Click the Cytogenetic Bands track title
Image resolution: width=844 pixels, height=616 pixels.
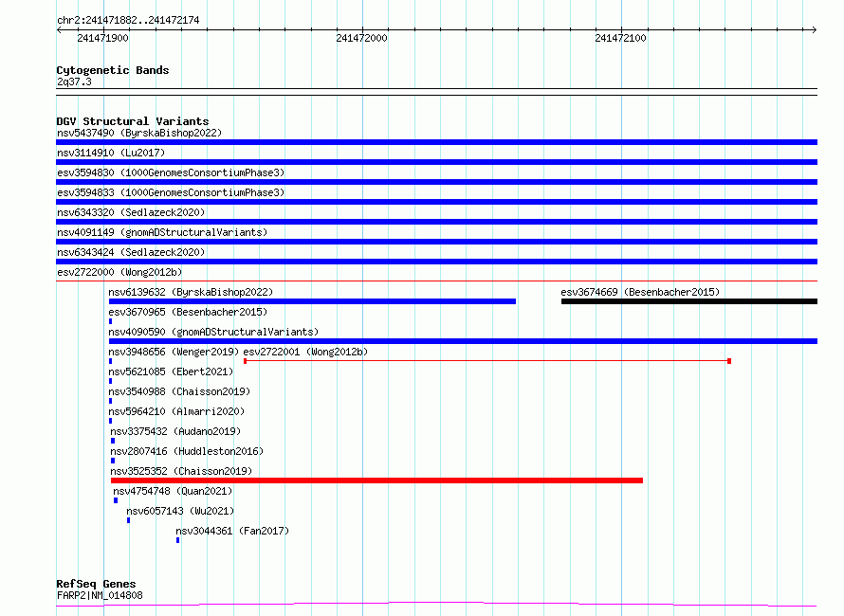point(112,70)
